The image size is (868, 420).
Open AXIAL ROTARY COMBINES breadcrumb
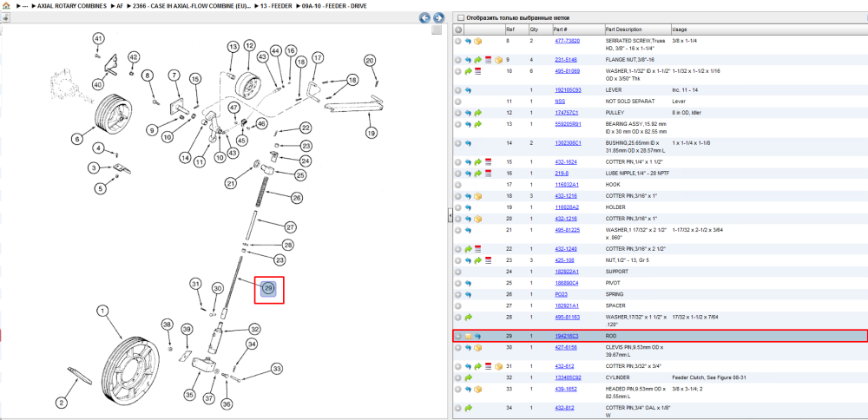coord(72,5)
